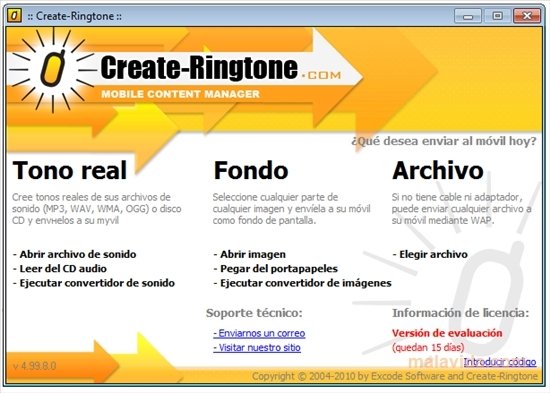The width and height of the screenshot is (550, 393).
Task: Click 'MOBILE CONTENT MANAGER' subtitle
Action: (x=181, y=94)
